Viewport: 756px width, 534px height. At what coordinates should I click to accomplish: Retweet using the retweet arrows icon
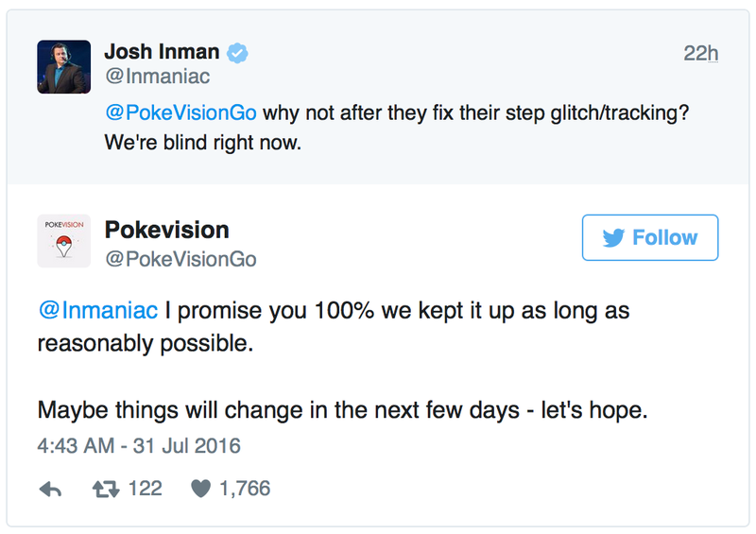106,490
